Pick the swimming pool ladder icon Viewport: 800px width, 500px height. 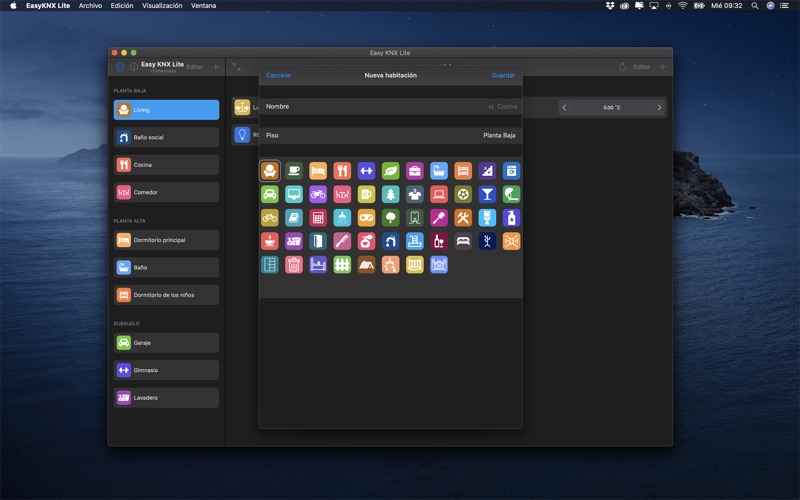click(415, 241)
